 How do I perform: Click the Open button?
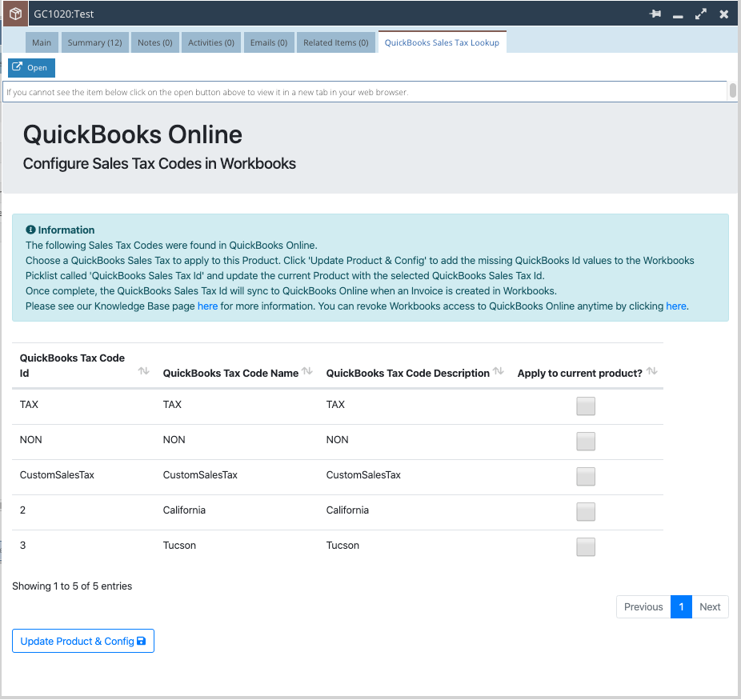(x=31, y=67)
